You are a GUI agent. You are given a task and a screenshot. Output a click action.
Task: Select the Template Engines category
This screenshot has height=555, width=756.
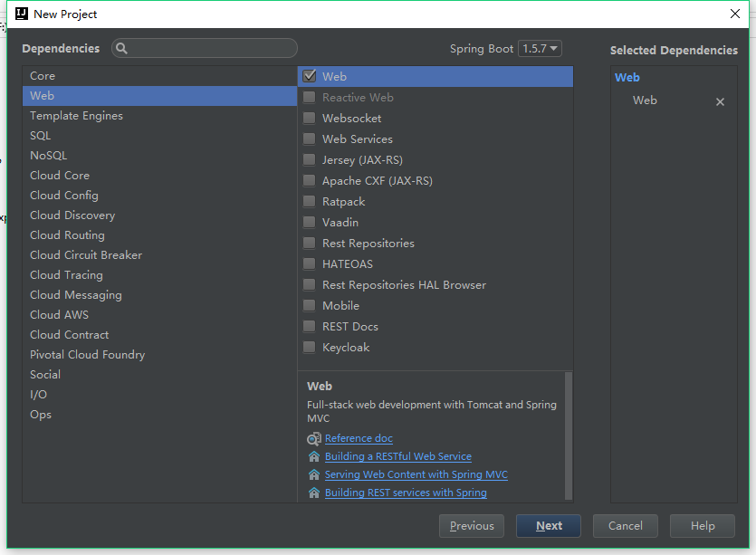[x=76, y=116]
